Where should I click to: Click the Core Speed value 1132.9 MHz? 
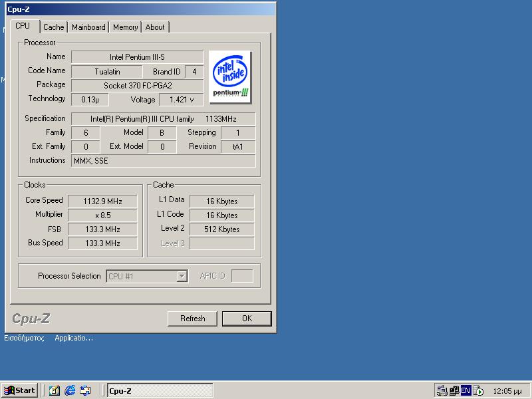(x=102, y=201)
